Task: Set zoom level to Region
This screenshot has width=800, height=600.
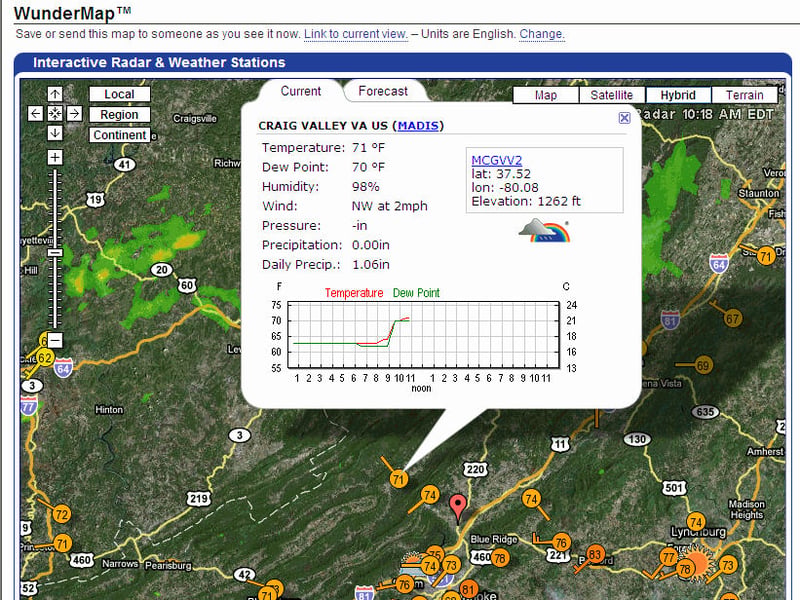Action: click(x=119, y=114)
